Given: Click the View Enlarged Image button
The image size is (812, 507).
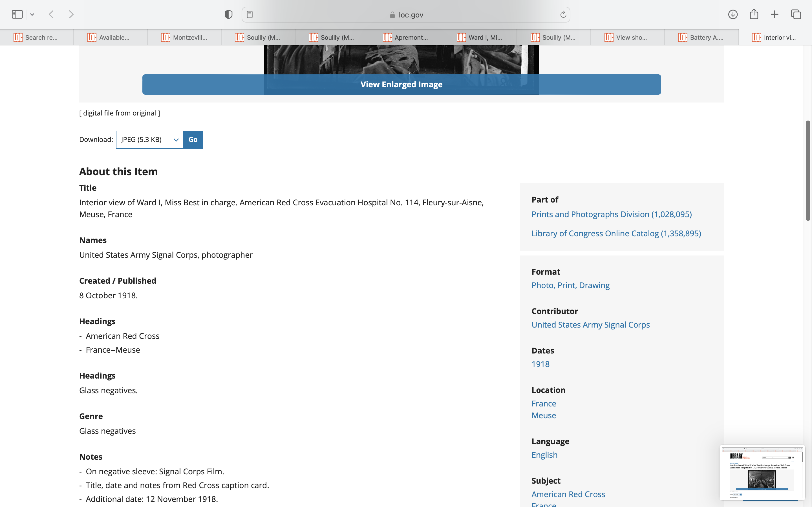Looking at the screenshot, I should [x=401, y=84].
